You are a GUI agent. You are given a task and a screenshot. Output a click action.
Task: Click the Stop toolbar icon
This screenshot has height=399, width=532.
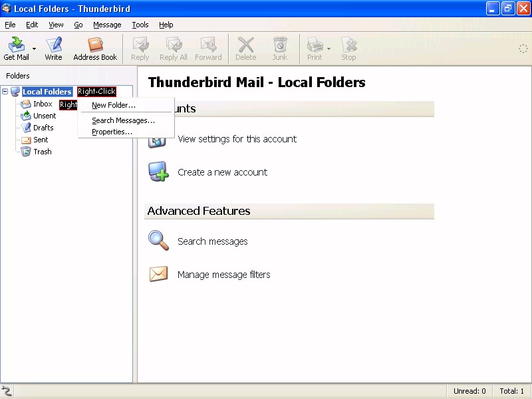pyautogui.click(x=348, y=49)
